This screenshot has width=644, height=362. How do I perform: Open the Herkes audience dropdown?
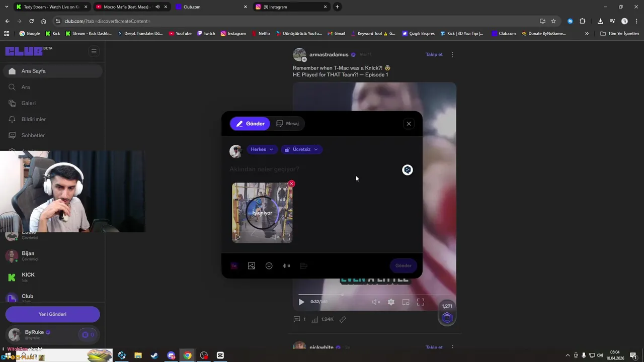click(x=262, y=149)
